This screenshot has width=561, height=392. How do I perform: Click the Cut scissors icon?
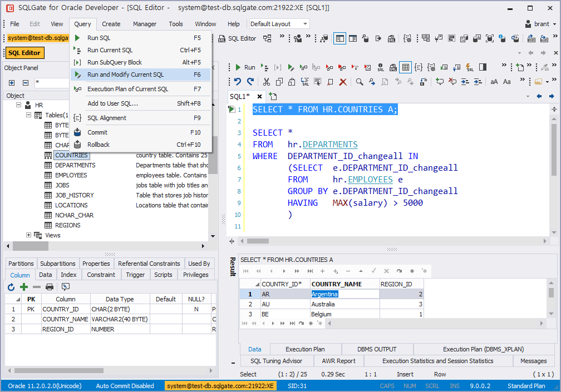(266, 82)
